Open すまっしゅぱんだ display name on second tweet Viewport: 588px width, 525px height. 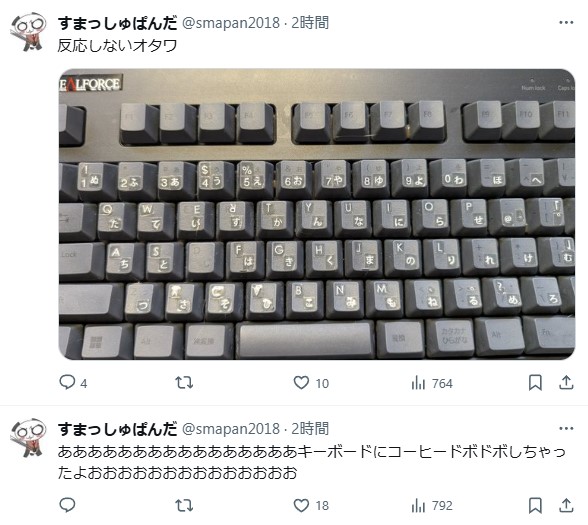(x=117, y=429)
